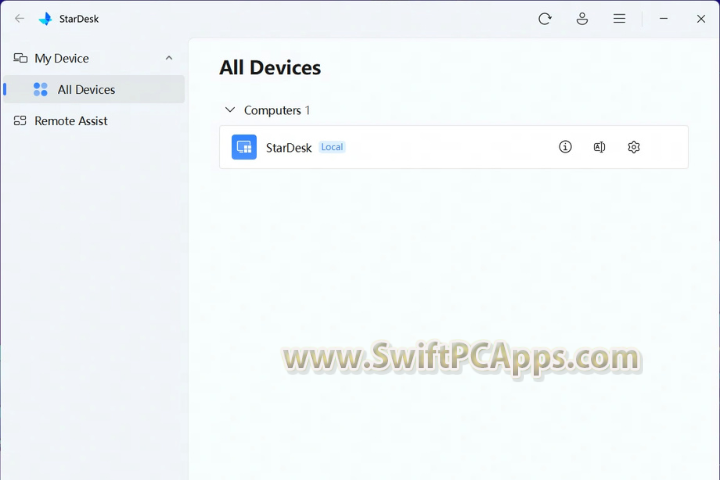
Task: Open StarDesk device settings gear
Action: point(634,147)
